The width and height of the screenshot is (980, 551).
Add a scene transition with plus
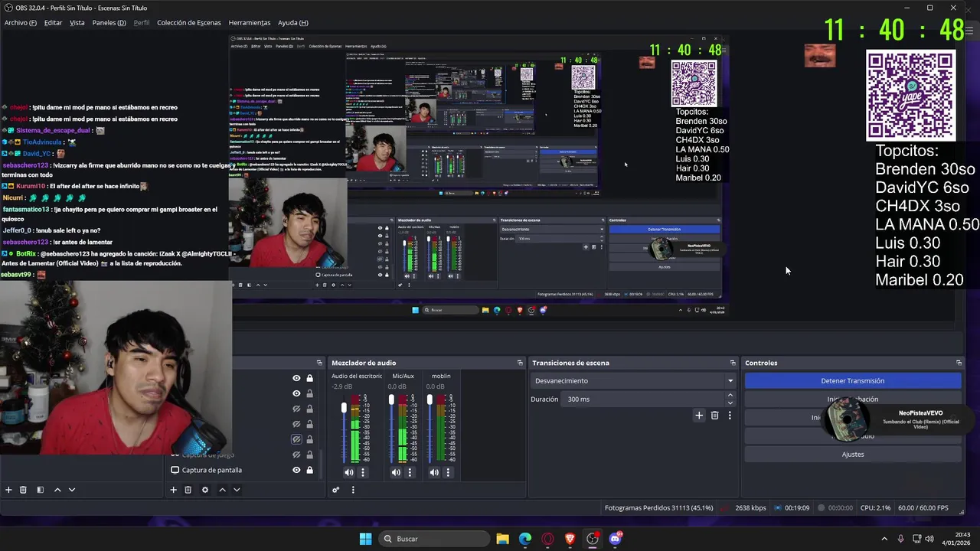[699, 416]
